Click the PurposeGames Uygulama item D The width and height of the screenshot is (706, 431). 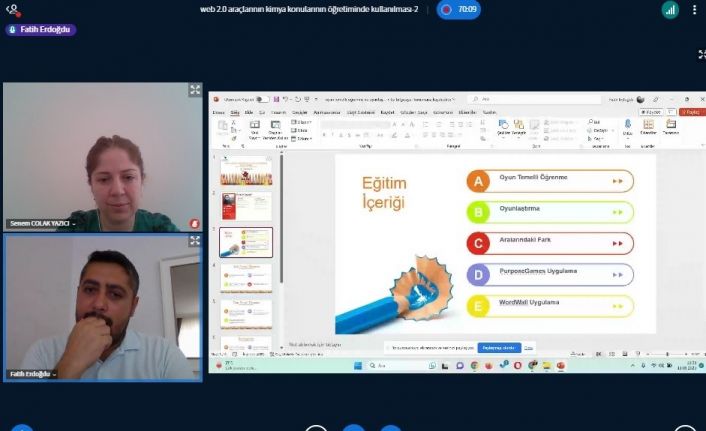pos(549,274)
